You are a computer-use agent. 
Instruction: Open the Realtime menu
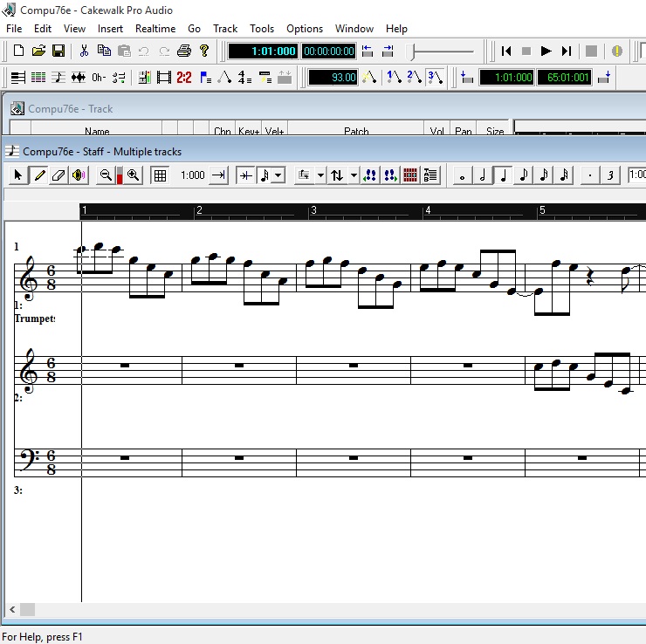[155, 29]
